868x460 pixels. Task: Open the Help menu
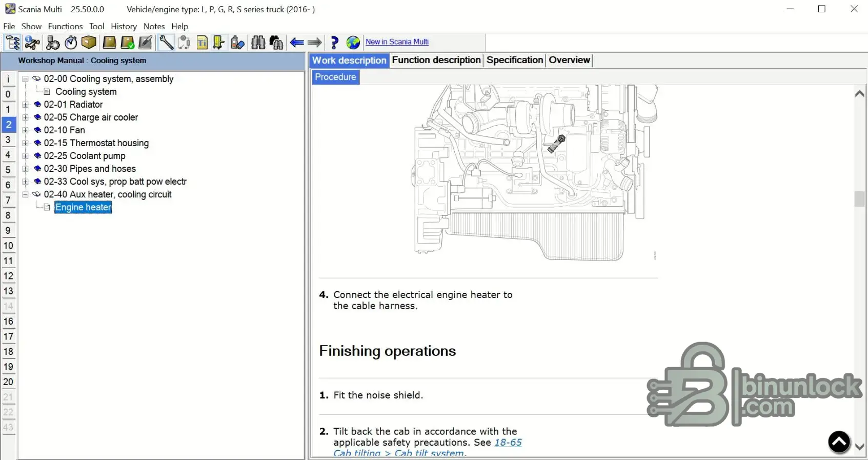tap(180, 26)
